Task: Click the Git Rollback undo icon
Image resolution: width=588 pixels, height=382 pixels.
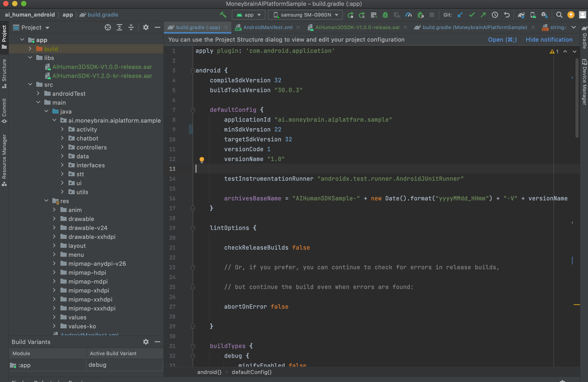Action: tap(507, 15)
